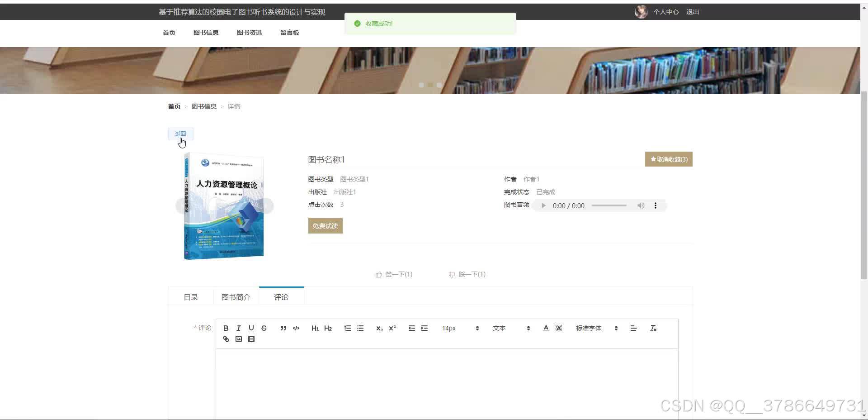Open the 留言板 menu item
Viewport: 868px width, 420px height.
[289, 32]
